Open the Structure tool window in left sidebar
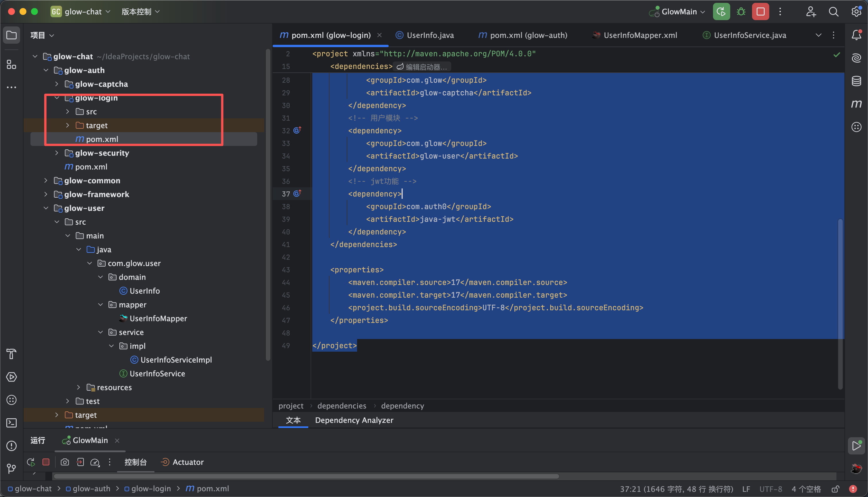Screen dimensions: 868x497 [11, 64]
